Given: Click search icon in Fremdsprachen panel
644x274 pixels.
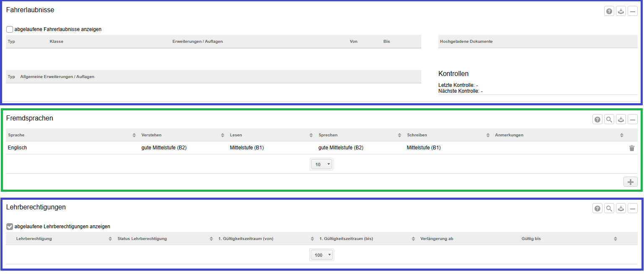Looking at the screenshot, I should (609, 120).
